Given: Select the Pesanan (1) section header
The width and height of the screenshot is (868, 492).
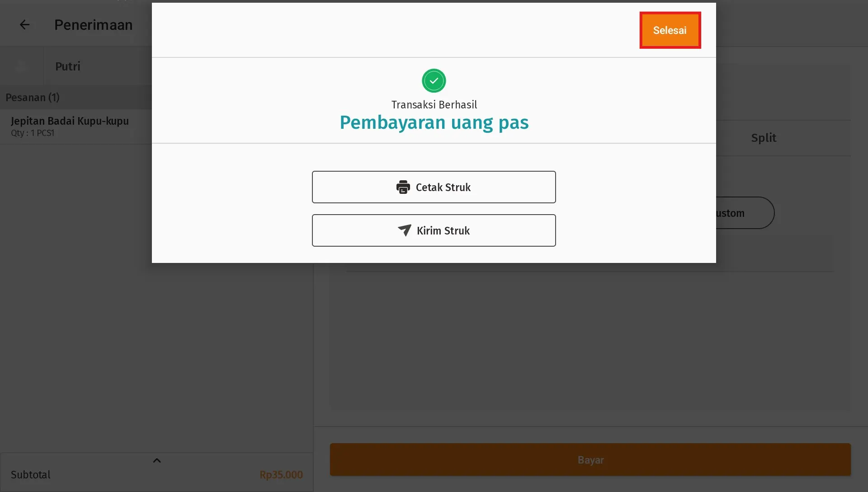Looking at the screenshot, I should tap(32, 97).
